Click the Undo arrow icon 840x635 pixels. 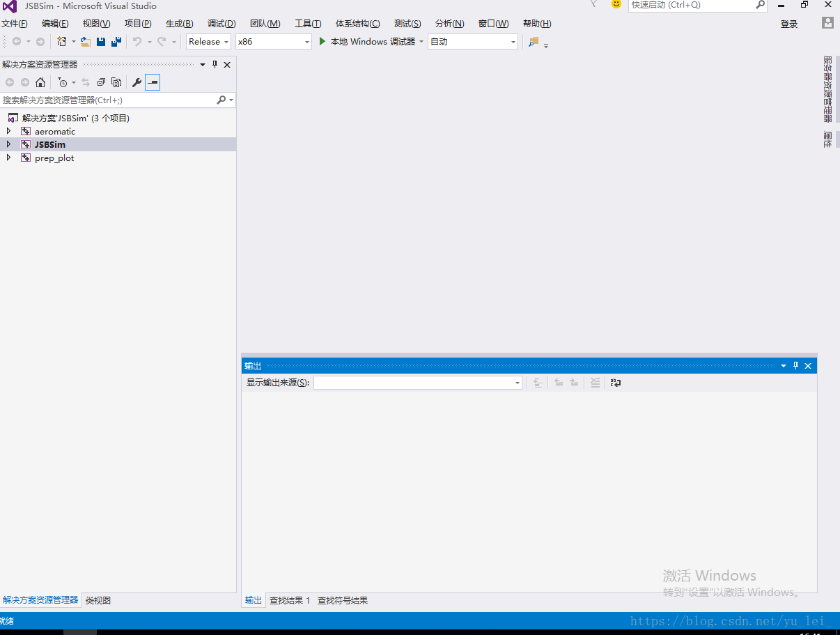(x=137, y=42)
